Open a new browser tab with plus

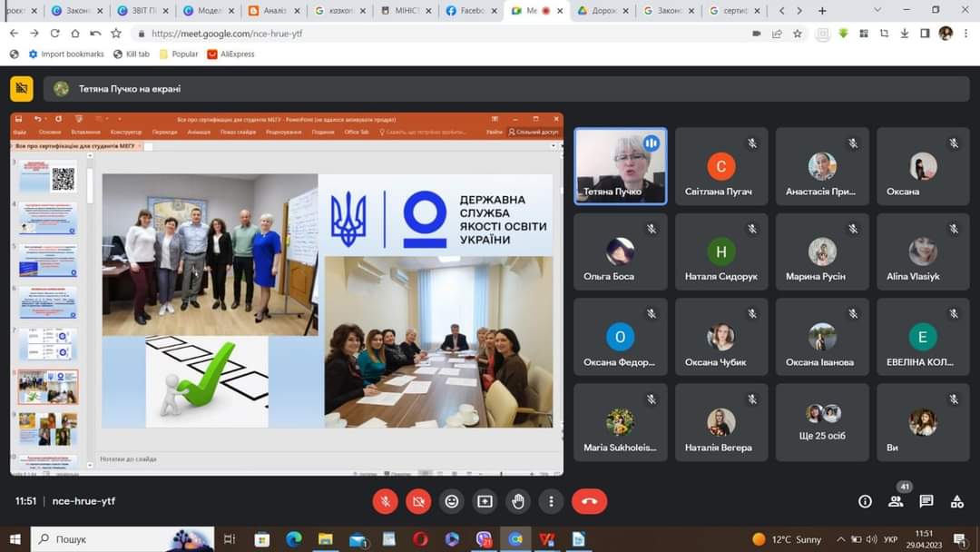(822, 11)
